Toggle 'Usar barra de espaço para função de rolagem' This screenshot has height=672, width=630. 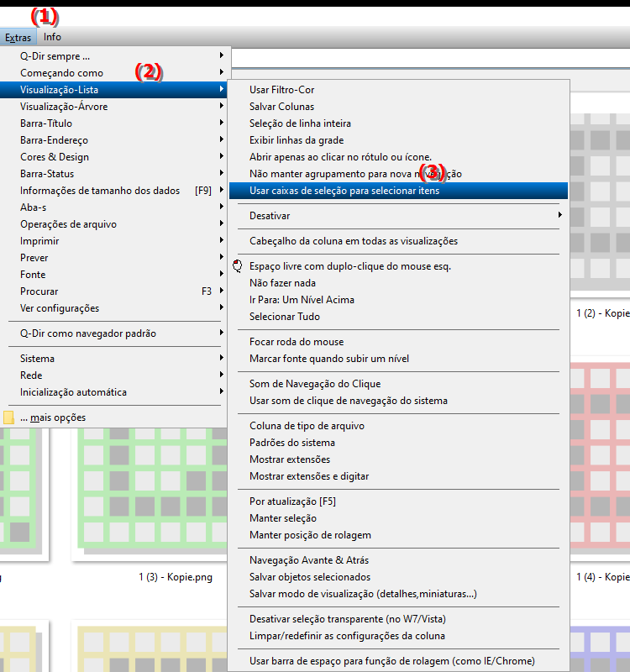pos(398,661)
